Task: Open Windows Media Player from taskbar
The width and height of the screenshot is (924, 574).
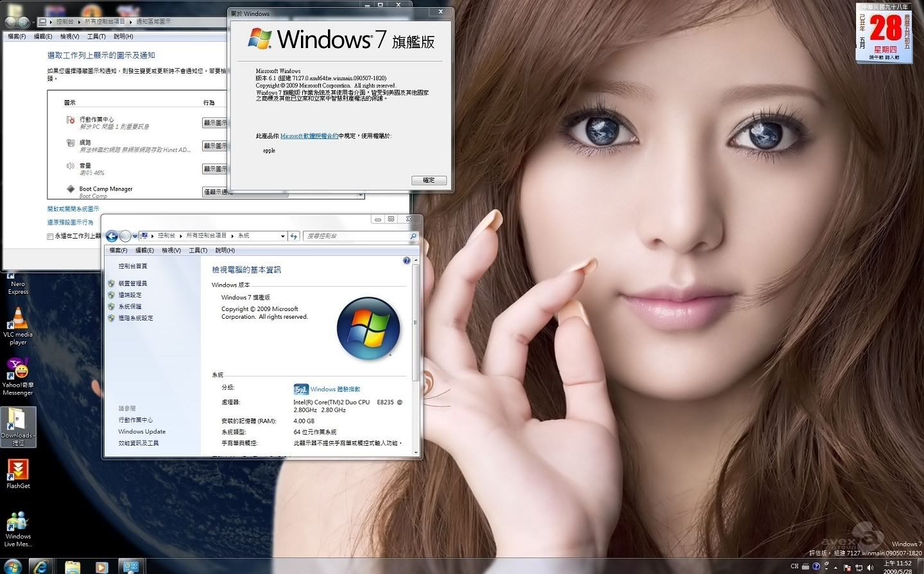Action: (x=101, y=566)
